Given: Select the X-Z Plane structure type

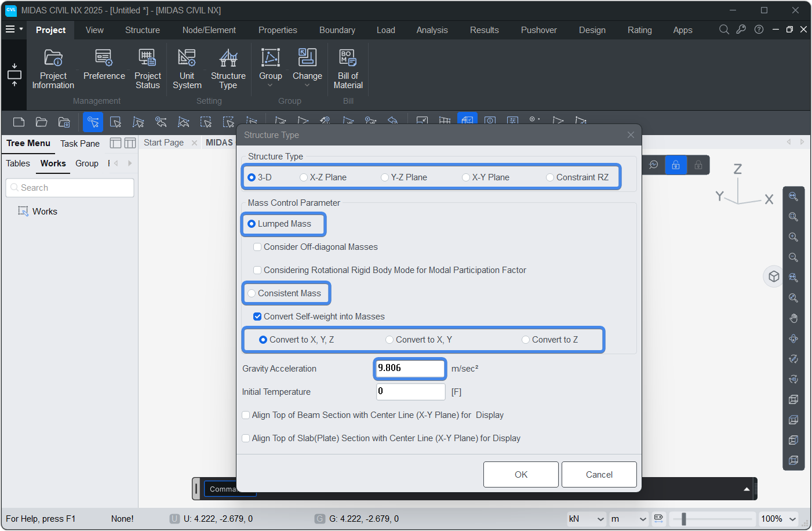Looking at the screenshot, I should click(x=323, y=177).
